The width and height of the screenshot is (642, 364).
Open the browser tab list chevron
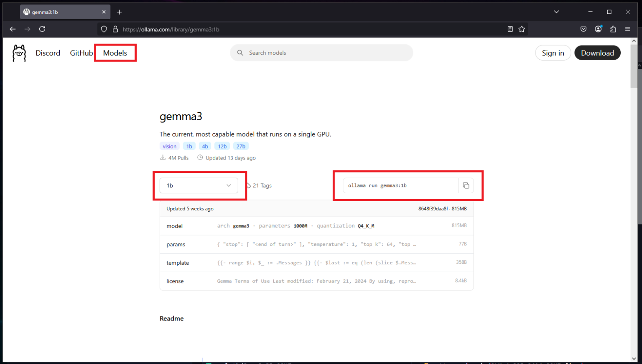(x=556, y=12)
